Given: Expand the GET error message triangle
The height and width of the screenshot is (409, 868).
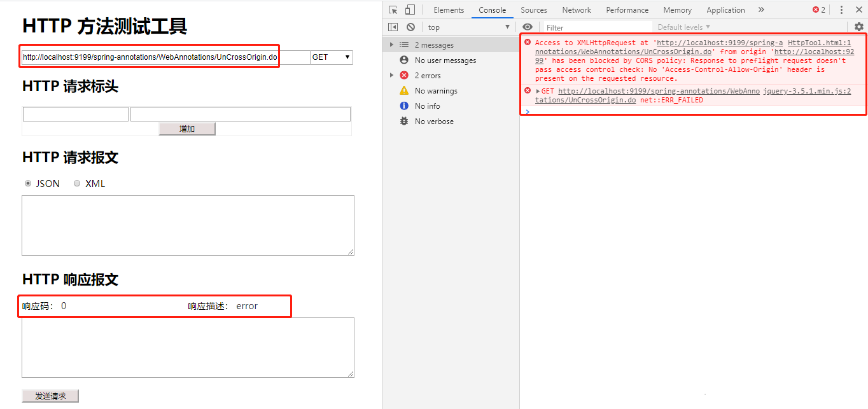Looking at the screenshot, I should click(538, 91).
